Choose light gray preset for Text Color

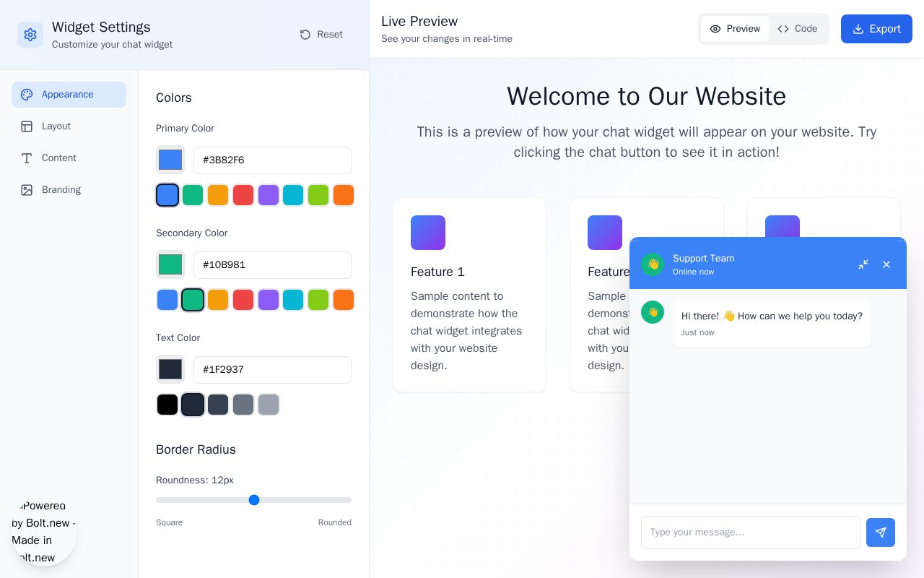(x=269, y=405)
